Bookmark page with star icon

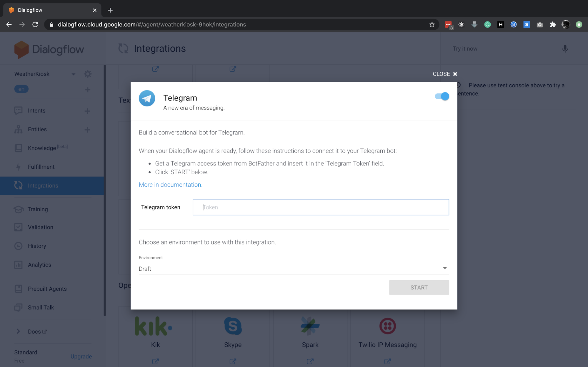(432, 25)
